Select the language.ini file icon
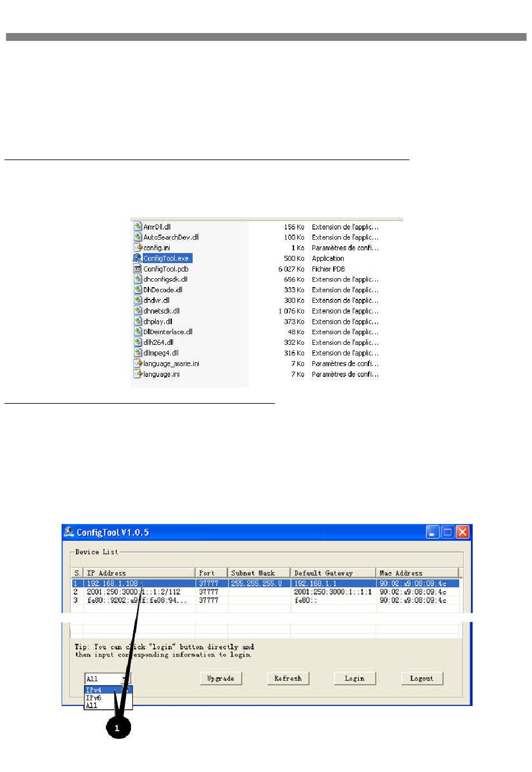The height and width of the screenshot is (772, 532). [138, 374]
